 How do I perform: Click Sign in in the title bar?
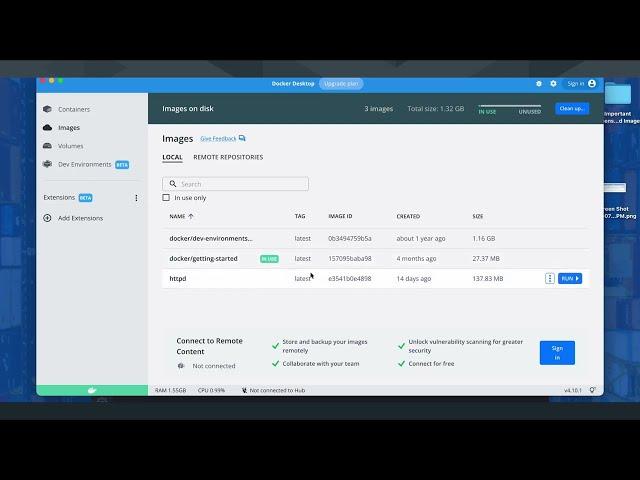[x=576, y=83]
